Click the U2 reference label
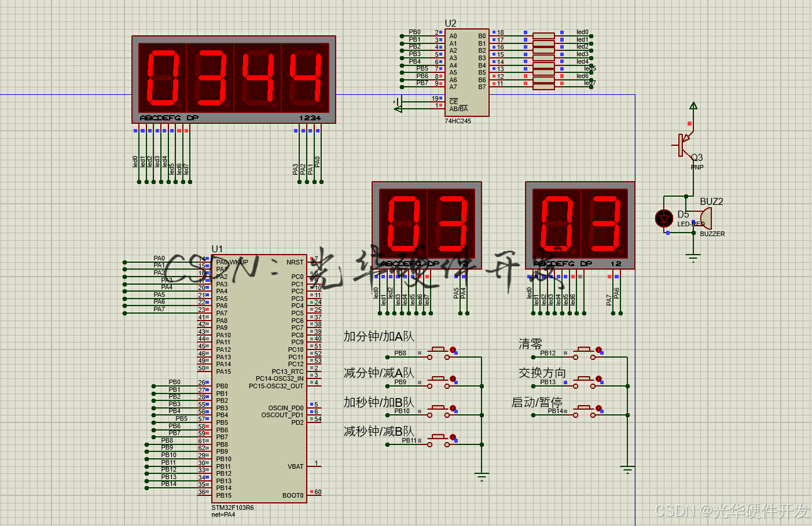The height and width of the screenshot is (526, 812). point(450,23)
